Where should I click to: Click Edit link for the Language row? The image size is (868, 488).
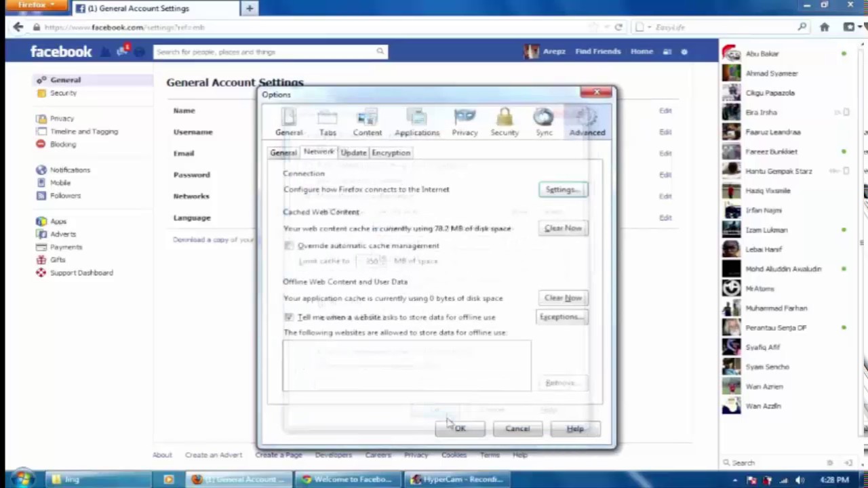point(665,218)
